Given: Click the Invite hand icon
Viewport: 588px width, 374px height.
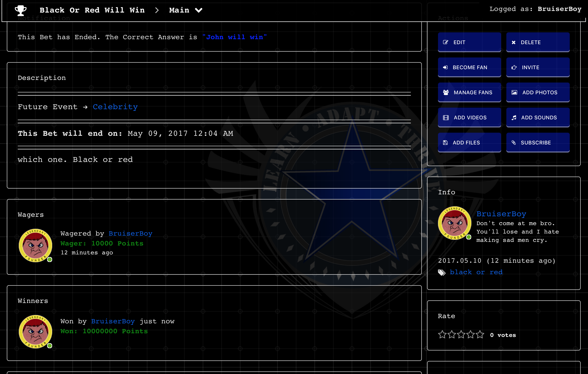Looking at the screenshot, I should (514, 67).
